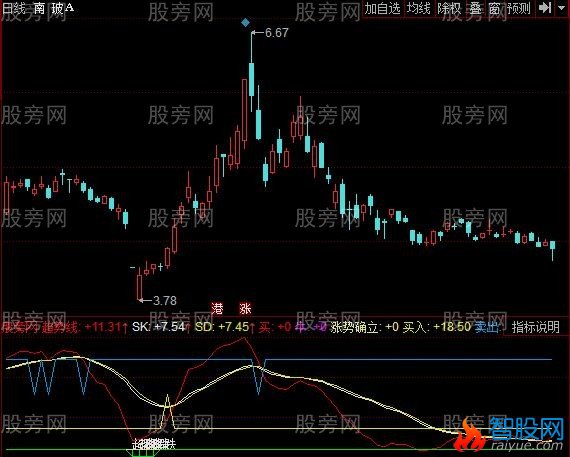Click the 窗 window button
The width and height of the screenshot is (570, 457).
[494, 8]
